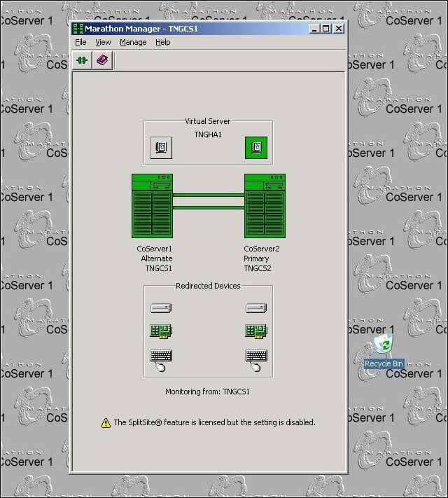
Task: Open the Help menu
Action: 163,42
